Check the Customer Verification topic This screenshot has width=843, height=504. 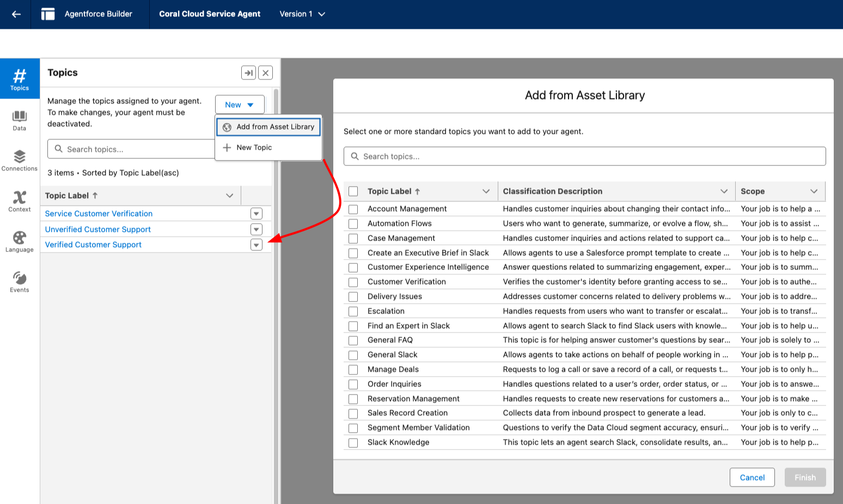(353, 282)
